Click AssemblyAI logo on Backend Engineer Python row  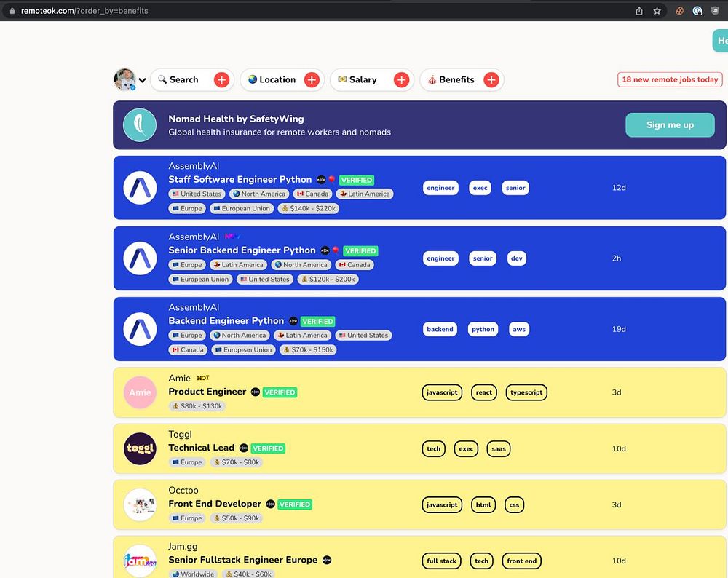[140, 329]
